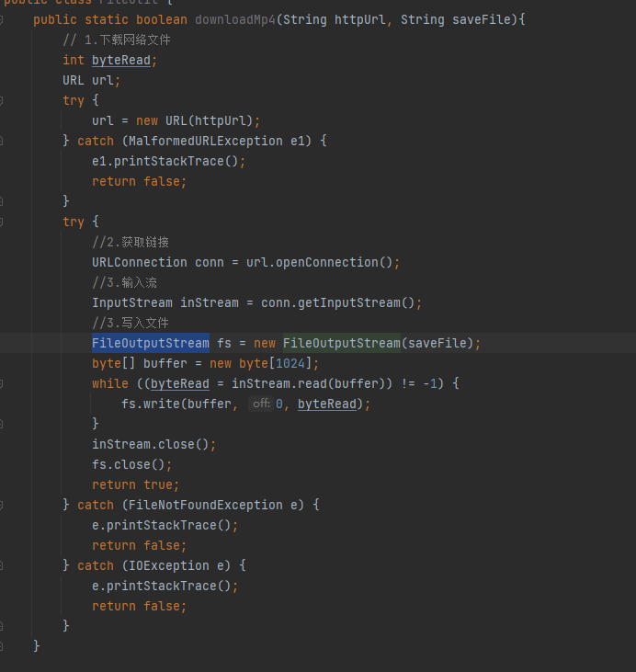Click byteRead argument in fs.write call
The height and width of the screenshot is (672, 636).
327,404
